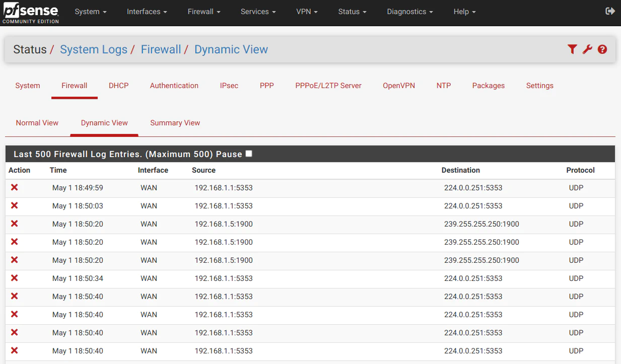This screenshot has height=364, width=621.
Task: Expand the Diagnostics dropdown menu
Action: 410,12
